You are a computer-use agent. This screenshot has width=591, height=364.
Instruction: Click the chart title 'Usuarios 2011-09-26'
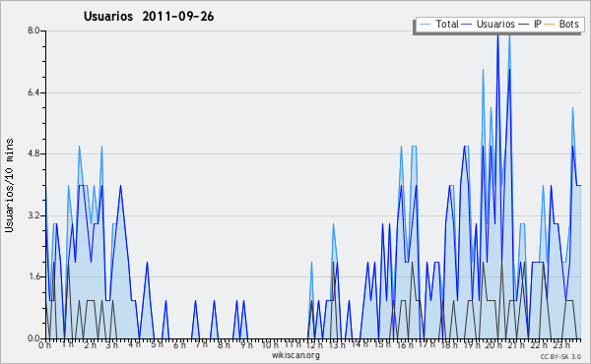[149, 16]
